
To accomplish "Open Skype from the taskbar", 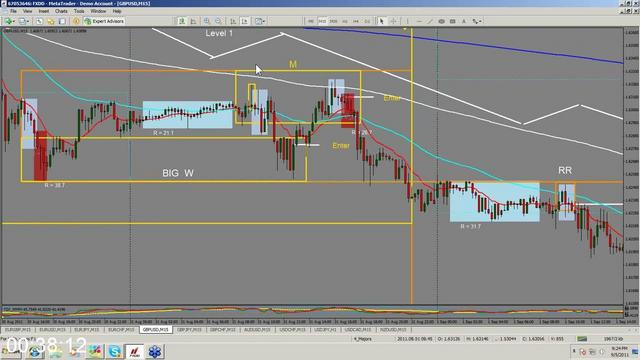I will point(115,351).
